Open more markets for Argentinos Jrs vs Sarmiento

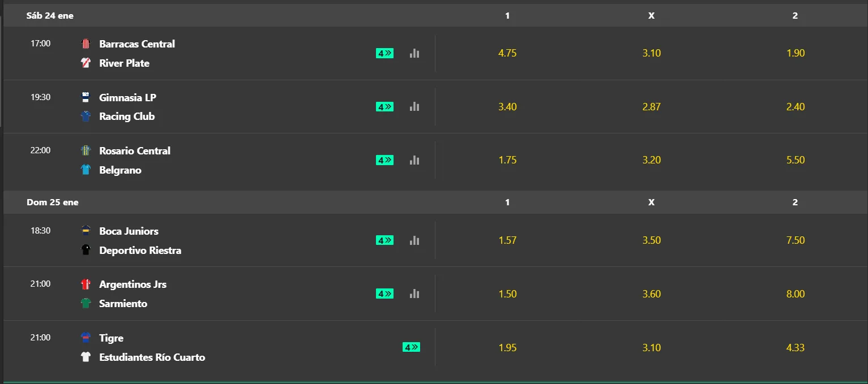tap(384, 294)
